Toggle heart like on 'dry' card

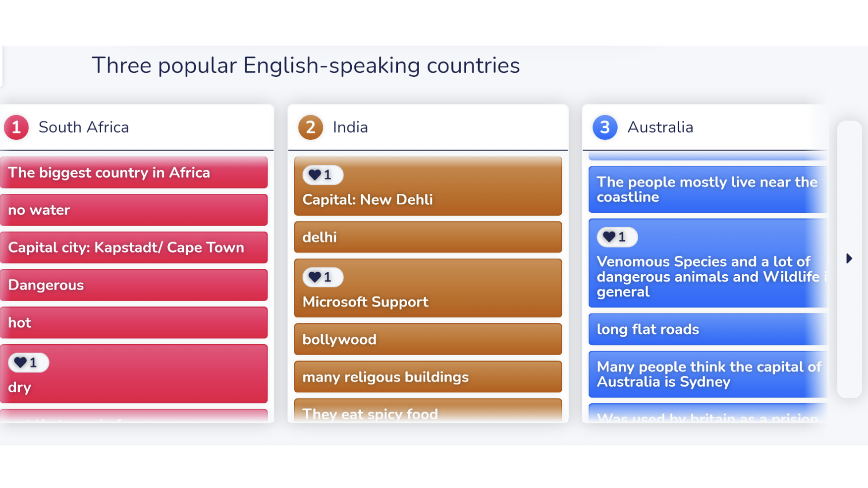(28, 363)
